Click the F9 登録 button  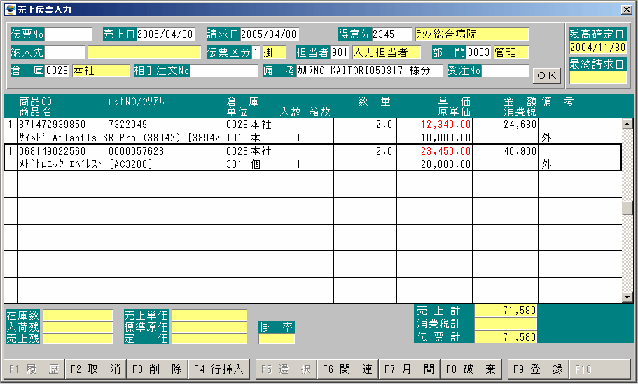[538, 369]
